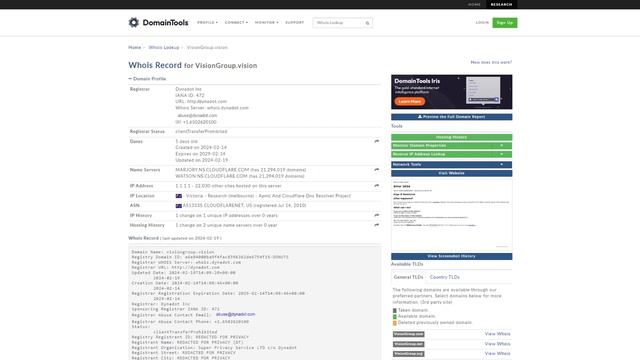Click the abuse@dynadot.com link in raw record

236,314
